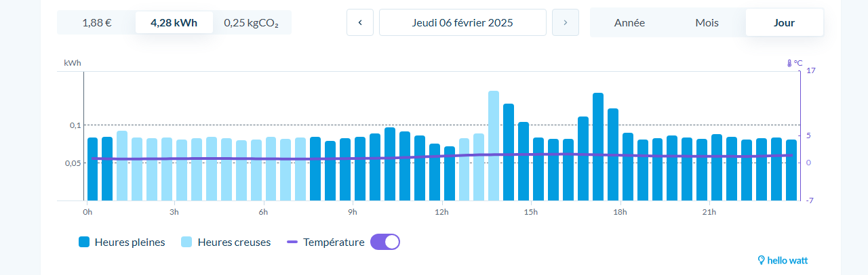This screenshot has width=868, height=275.
Task: Click the tallest dark-blue bar before 18h
Action: (x=598, y=146)
